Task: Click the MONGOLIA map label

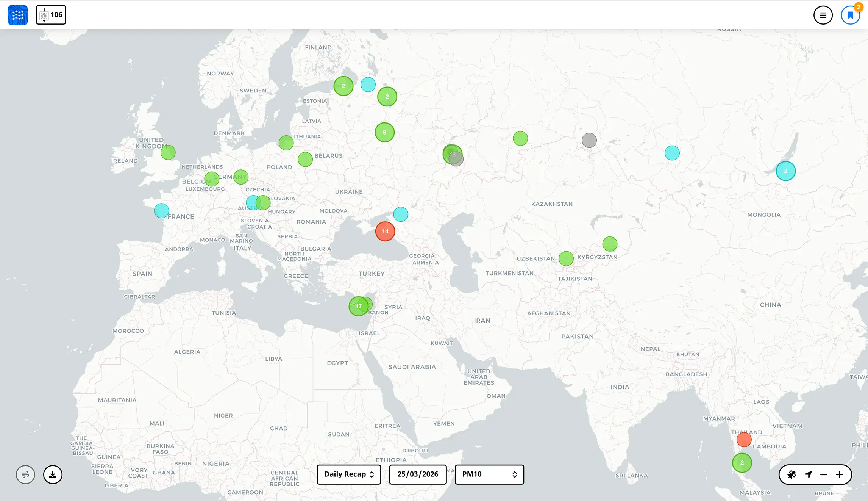Action: click(x=764, y=215)
